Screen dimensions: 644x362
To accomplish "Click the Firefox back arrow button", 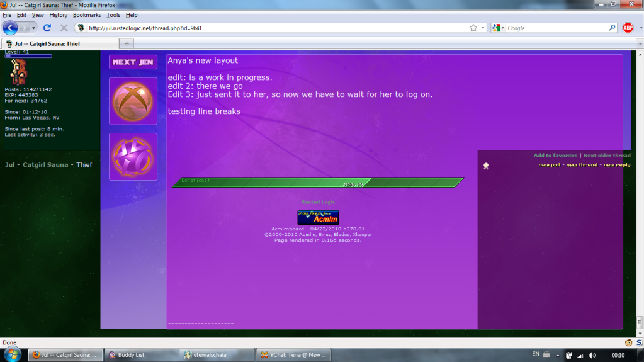I will [10, 28].
